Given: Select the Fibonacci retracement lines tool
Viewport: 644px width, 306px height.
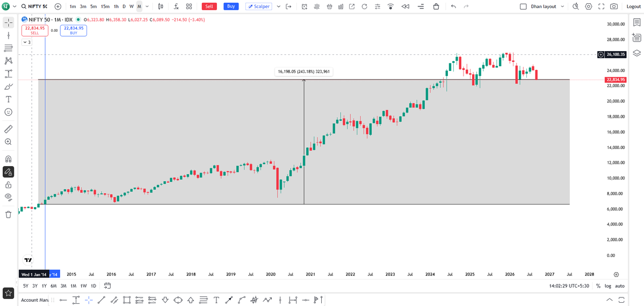Looking at the screenshot, I should click(8, 48).
